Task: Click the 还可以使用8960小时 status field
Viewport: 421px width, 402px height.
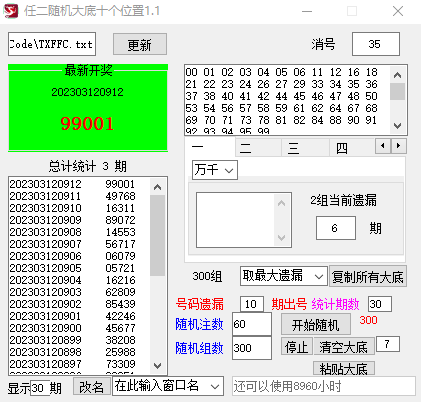Action: click(324, 386)
